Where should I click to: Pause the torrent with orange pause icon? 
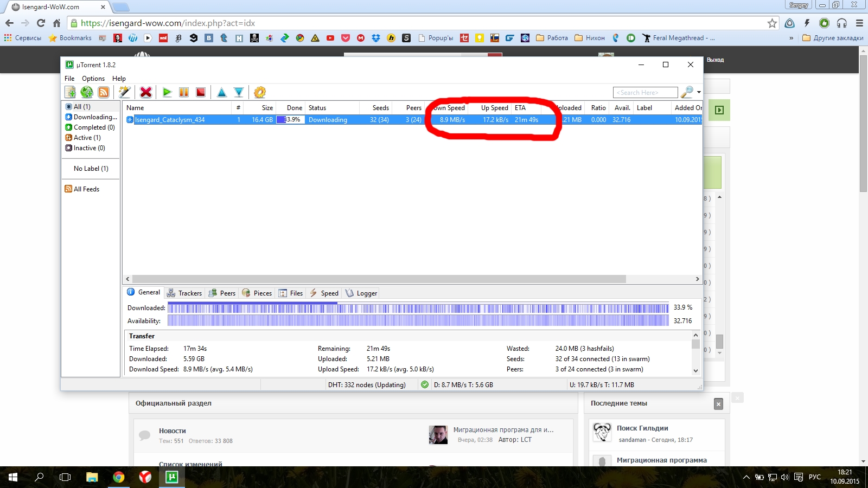pyautogui.click(x=184, y=92)
